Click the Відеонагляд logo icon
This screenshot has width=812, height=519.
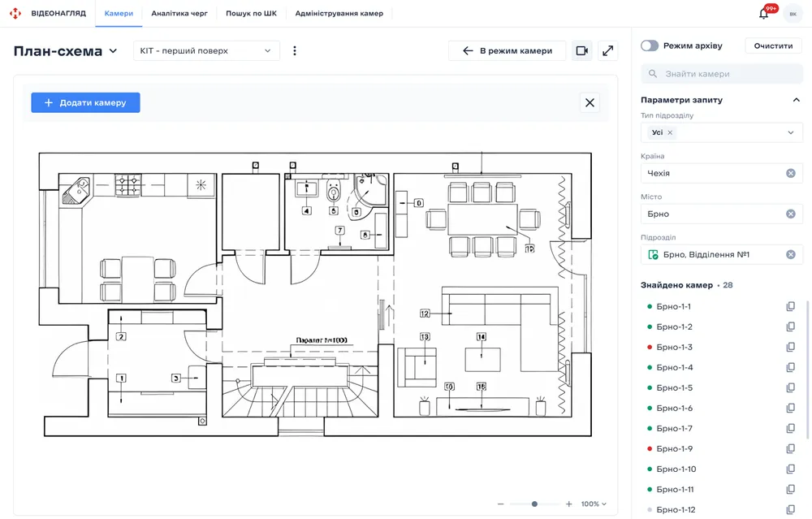tap(15, 14)
